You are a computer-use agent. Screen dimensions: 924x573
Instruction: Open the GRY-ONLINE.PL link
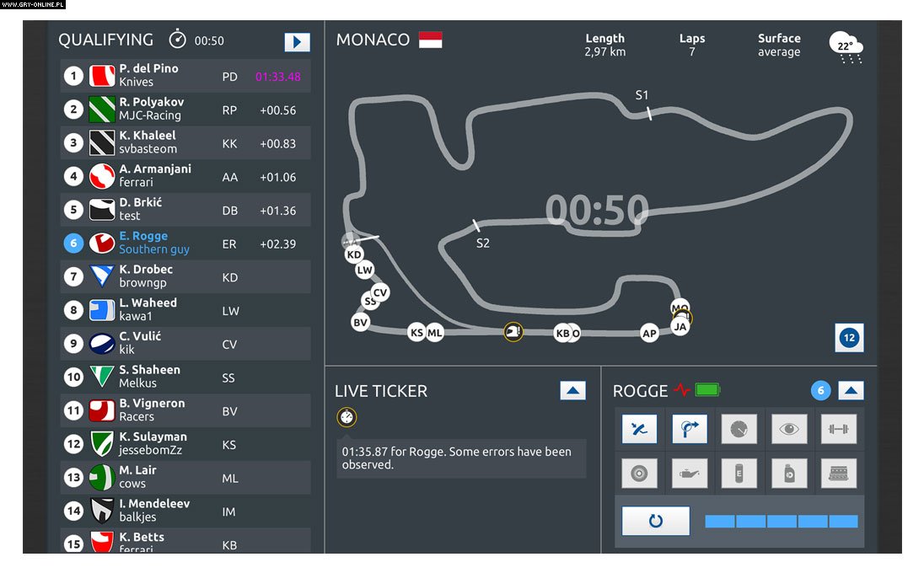(x=34, y=4)
